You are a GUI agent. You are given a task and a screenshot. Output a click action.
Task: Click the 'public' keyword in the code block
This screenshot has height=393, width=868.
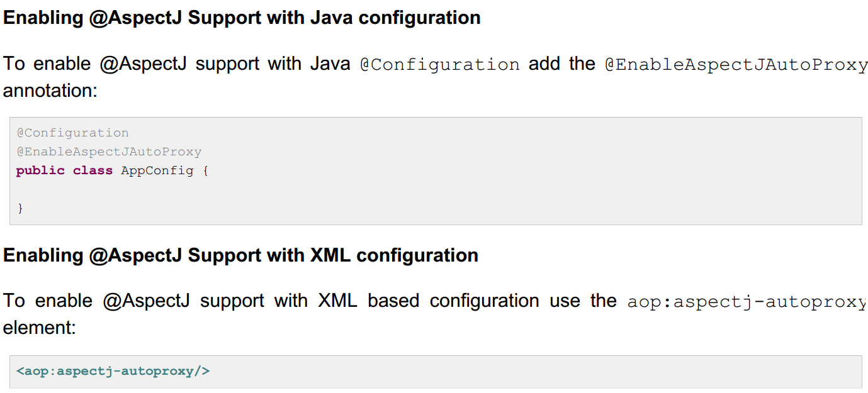pyautogui.click(x=40, y=170)
